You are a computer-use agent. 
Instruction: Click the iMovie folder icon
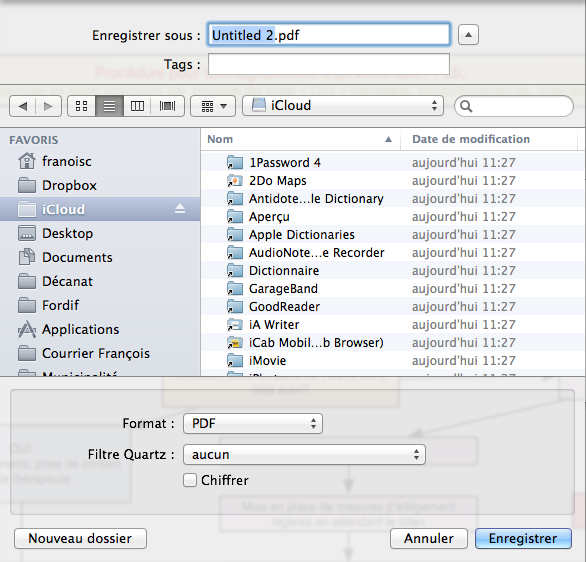(x=235, y=361)
